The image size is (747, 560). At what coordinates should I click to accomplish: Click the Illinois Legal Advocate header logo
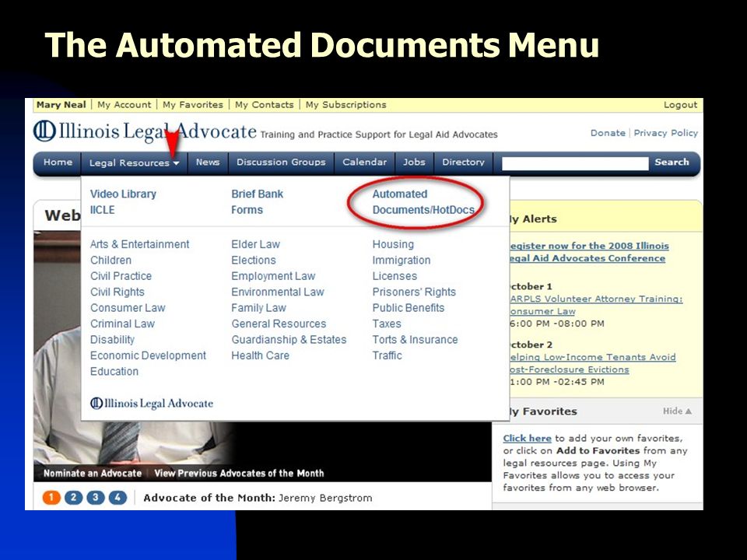point(145,131)
